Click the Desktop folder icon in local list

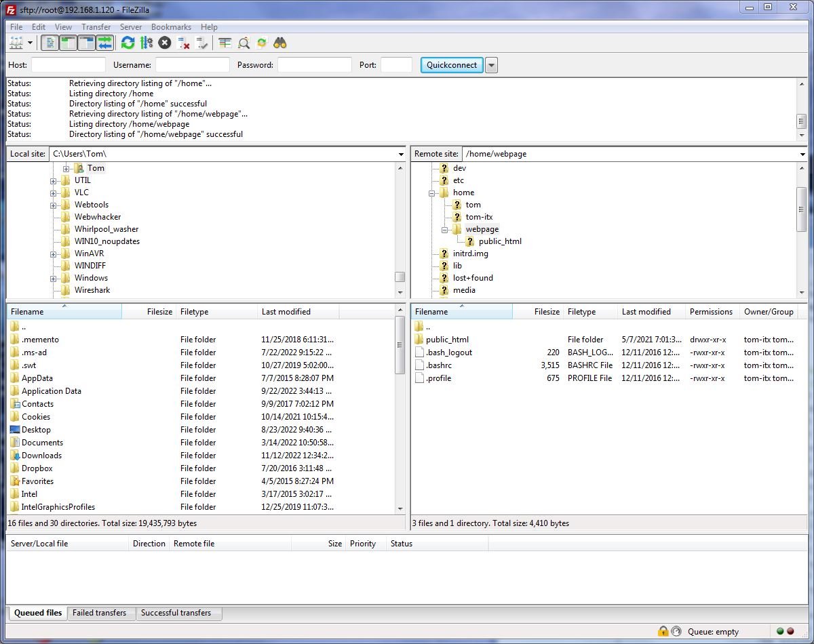[15, 430]
